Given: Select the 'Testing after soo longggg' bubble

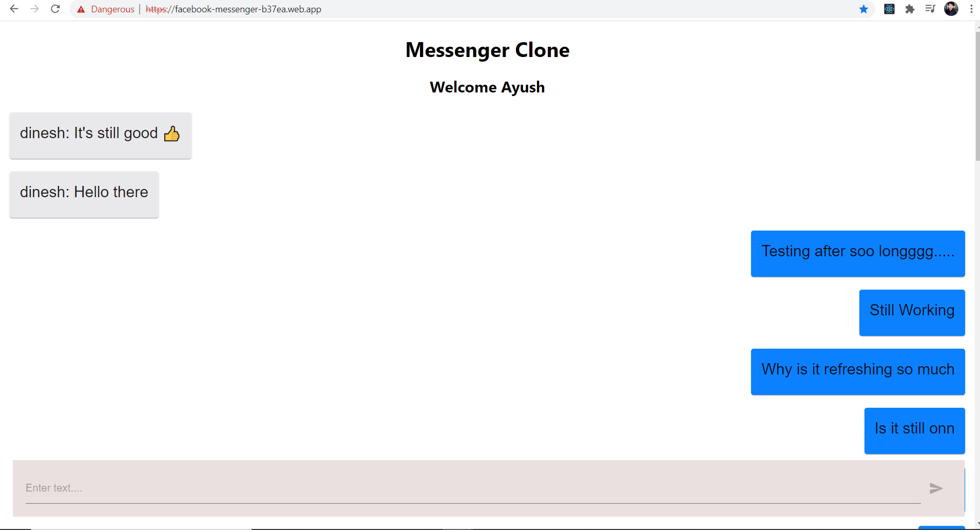Looking at the screenshot, I should (x=857, y=254).
